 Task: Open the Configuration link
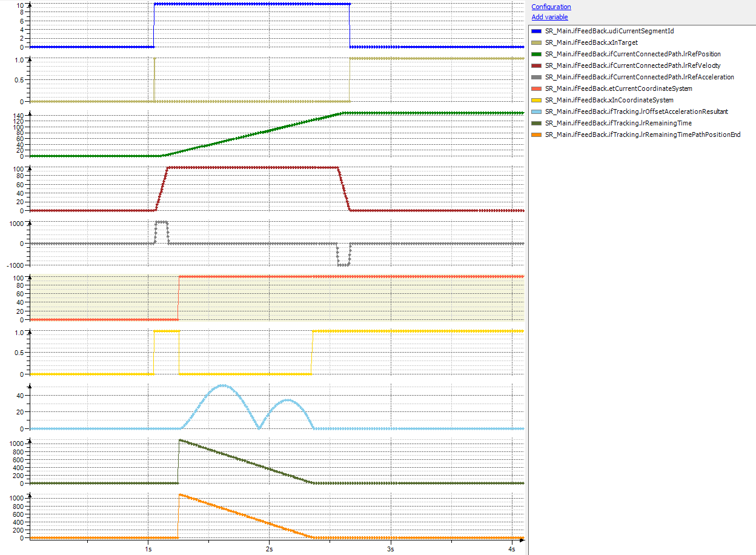point(551,7)
